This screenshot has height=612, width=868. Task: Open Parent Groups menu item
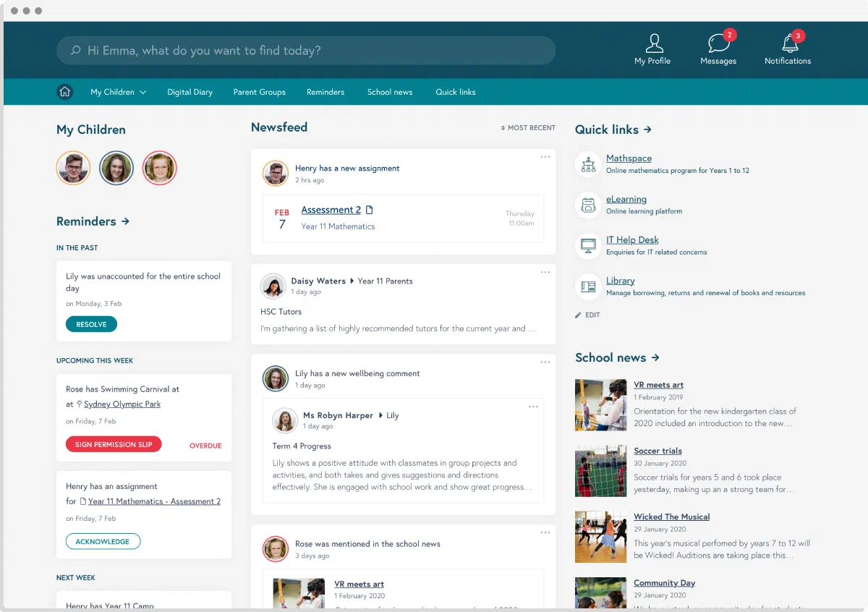(x=259, y=92)
